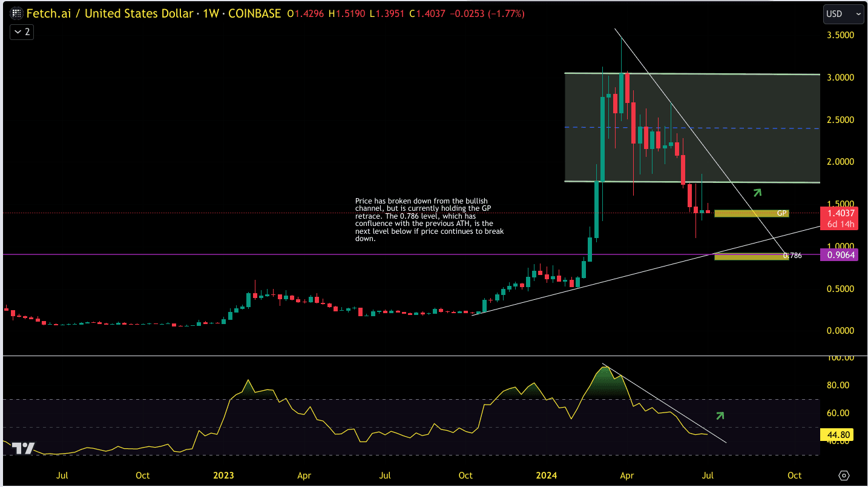Click the 0.0000 price scale label

coord(840,331)
